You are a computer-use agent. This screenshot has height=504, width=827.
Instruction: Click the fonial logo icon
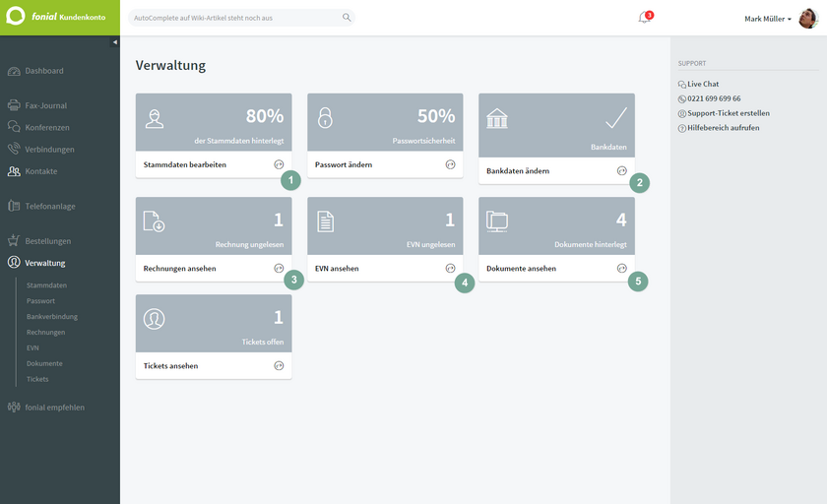[x=16, y=16]
